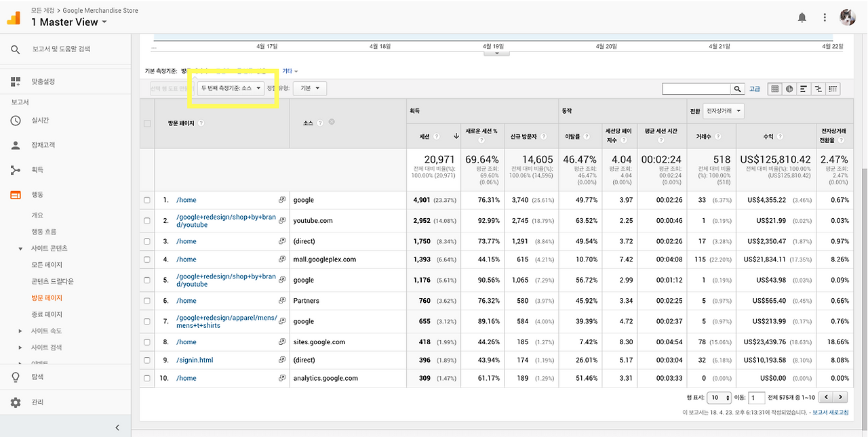The height and width of the screenshot is (437, 868).
Task: Click the table search input field
Action: 696,89
